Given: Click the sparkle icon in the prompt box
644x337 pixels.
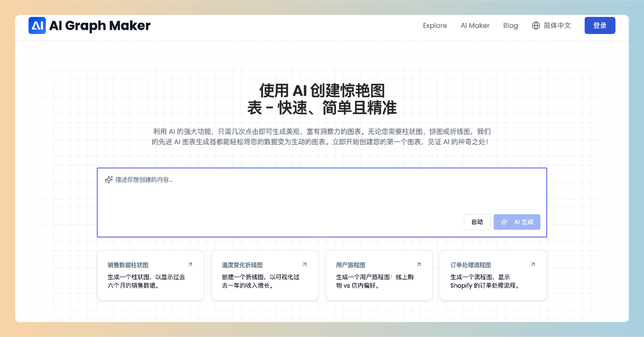Looking at the screenshot, I should click(108, 179).
